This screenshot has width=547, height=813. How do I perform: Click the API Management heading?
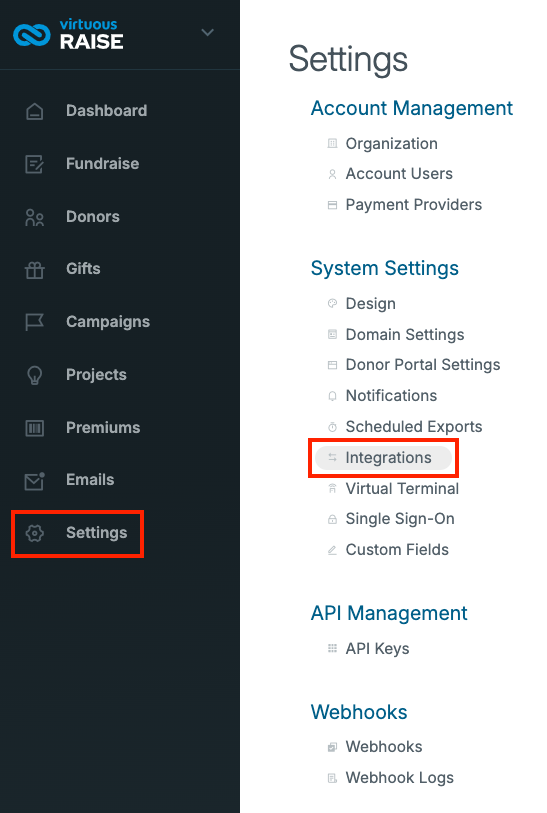tap(389, 613)
